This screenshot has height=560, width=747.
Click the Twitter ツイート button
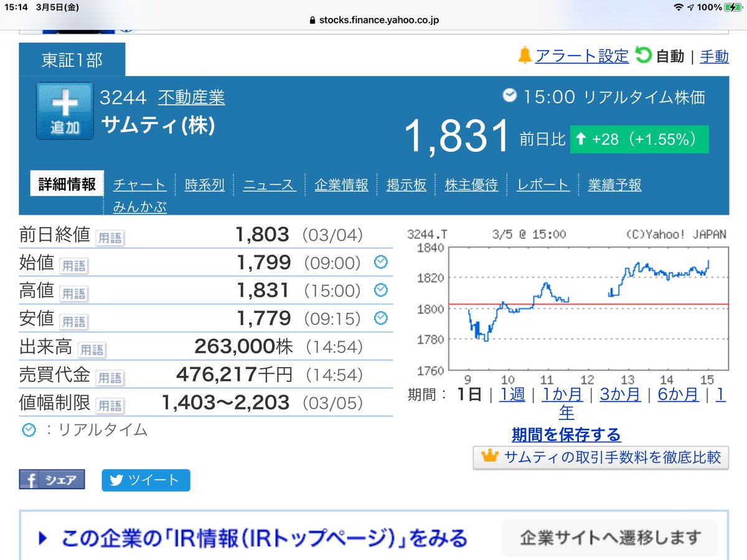point(146,480)
